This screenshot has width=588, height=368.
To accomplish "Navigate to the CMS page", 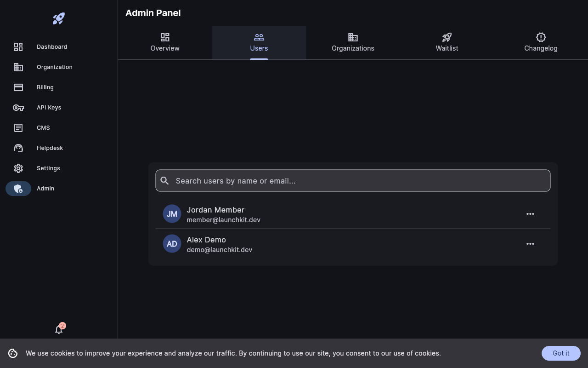I will click(43, 127).
